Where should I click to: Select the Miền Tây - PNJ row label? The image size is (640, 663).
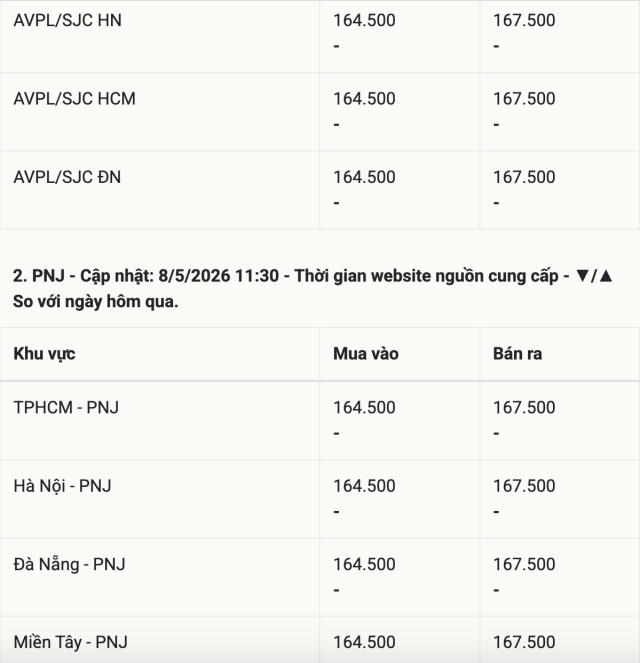(x=71, y=642)
